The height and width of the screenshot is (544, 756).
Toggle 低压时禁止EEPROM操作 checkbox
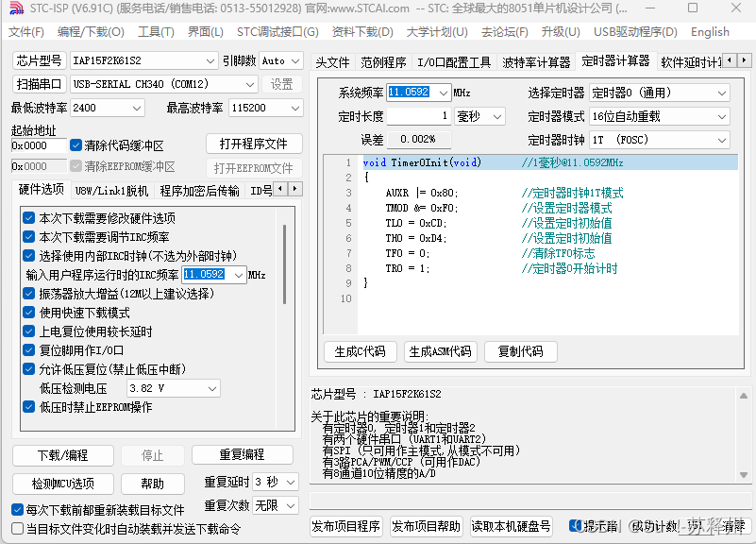point(29,407)
